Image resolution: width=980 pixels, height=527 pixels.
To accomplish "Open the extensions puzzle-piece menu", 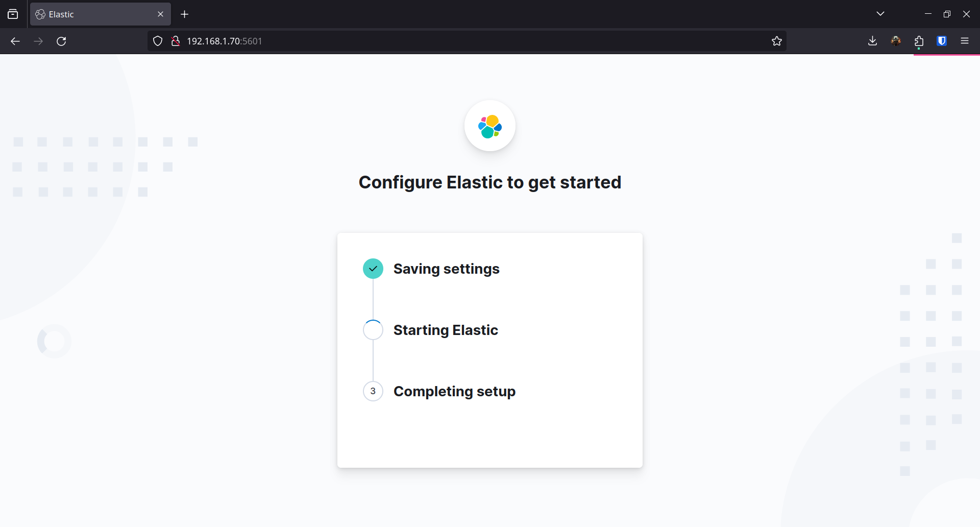I will (919, 41).
